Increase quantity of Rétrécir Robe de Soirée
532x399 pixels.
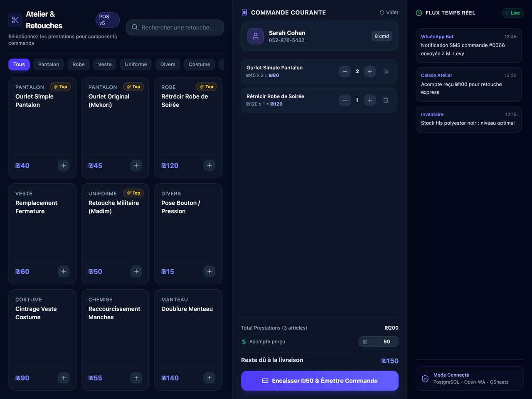tap(370, 100)
